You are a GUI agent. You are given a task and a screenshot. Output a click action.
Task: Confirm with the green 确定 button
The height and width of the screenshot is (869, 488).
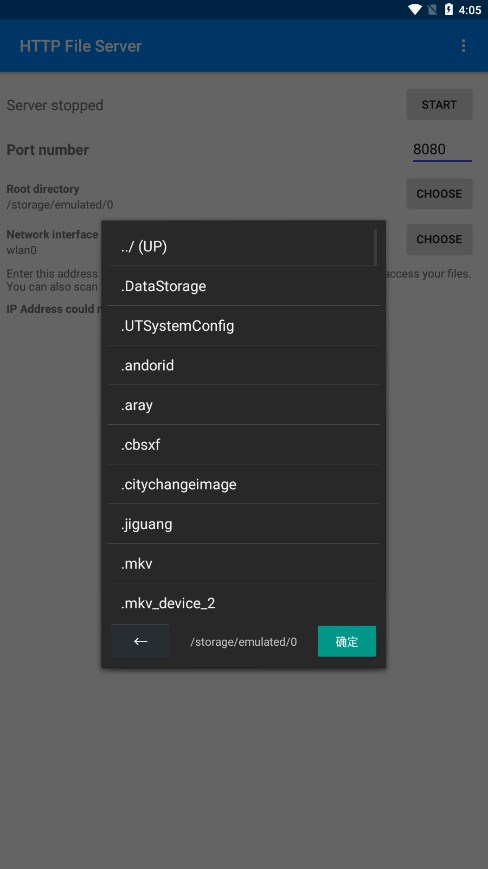coord(347,641)
